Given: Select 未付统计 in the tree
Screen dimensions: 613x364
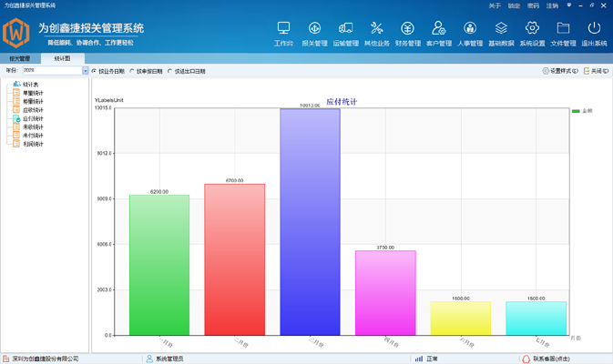Looking at the screenshot, I should coord(33,135).
